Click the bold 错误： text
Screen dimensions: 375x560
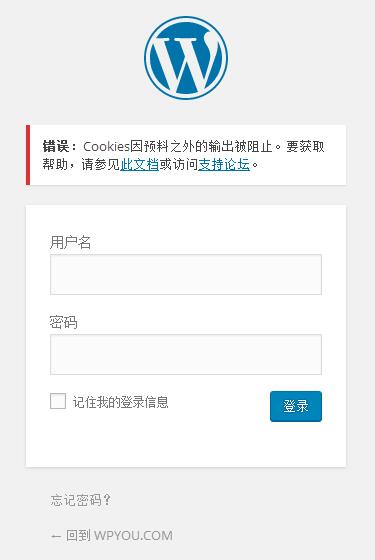coord(60,146)
